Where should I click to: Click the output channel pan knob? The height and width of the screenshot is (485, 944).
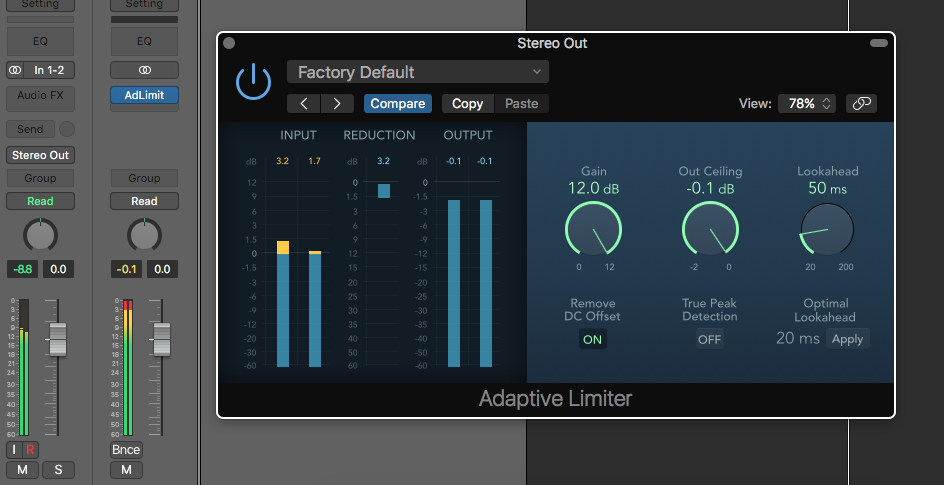pos(144,235)
